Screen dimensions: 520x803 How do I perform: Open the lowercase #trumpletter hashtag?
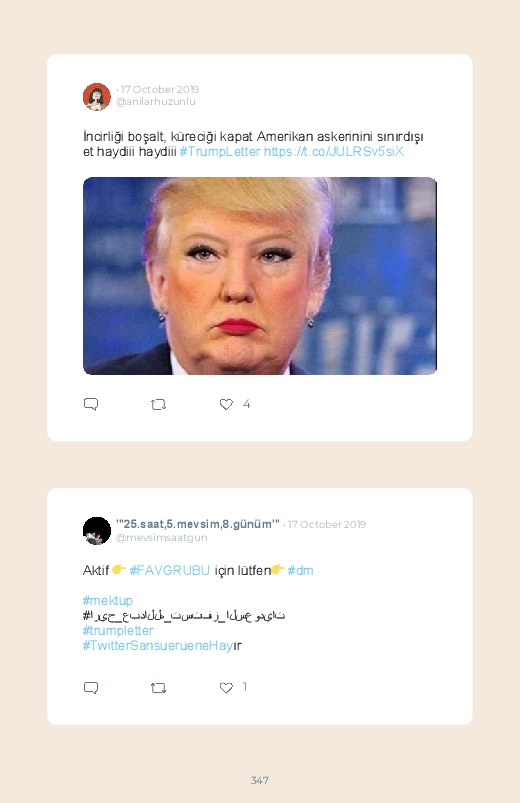tap(118, 630)
